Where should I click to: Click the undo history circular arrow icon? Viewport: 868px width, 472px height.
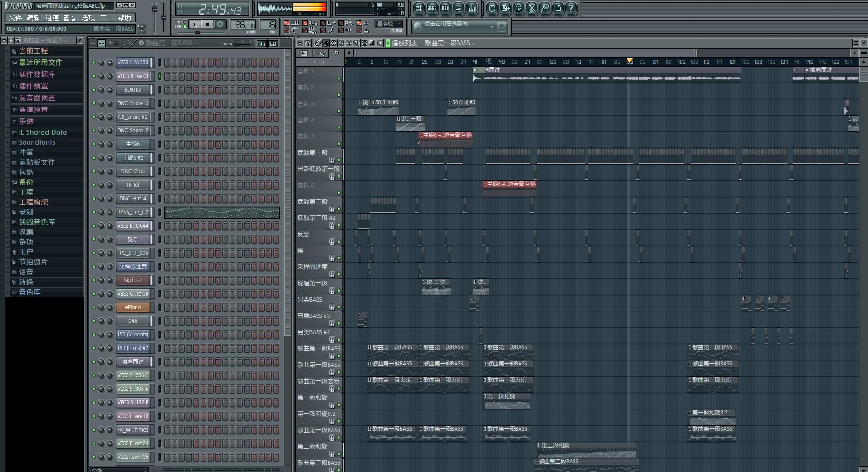pyautogui.click(x=492, y=8)
